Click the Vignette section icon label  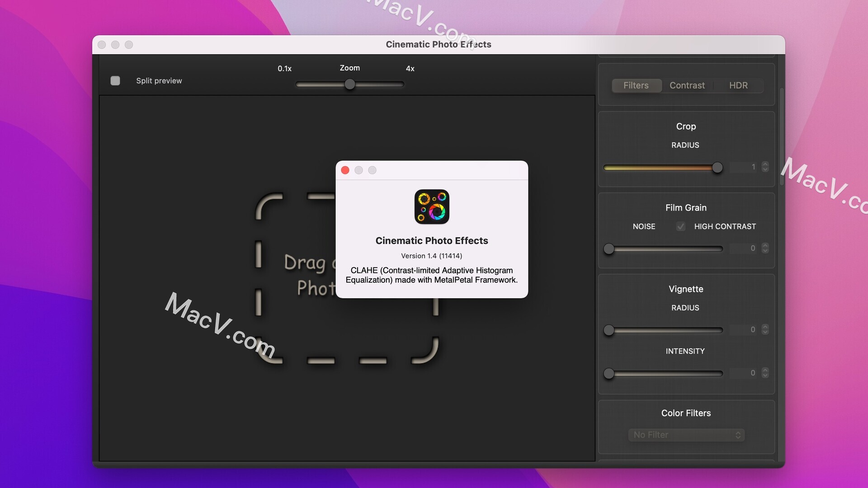pyautogui.click(x=686, y=289)
